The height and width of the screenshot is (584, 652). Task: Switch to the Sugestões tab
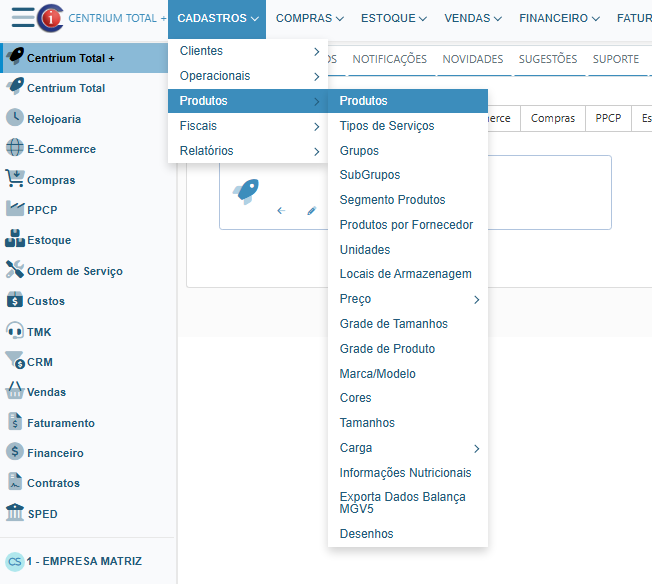547,59
